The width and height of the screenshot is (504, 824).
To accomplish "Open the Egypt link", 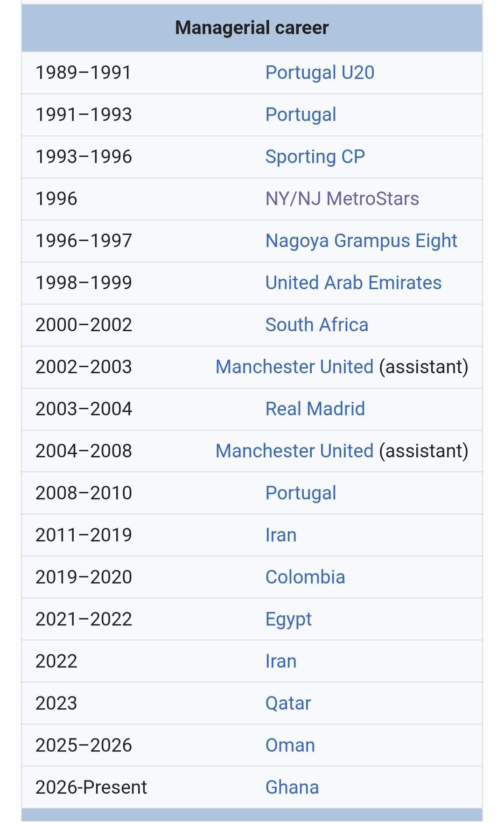I will (288, 619).
